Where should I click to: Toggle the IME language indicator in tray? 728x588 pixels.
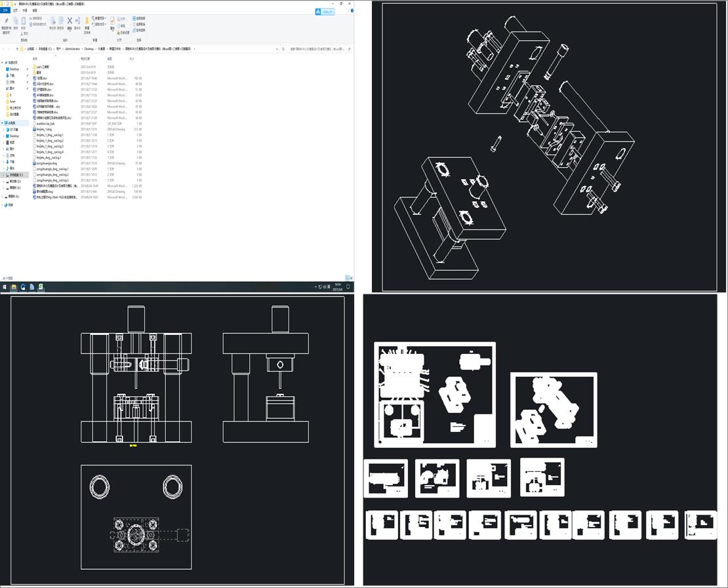[329, 287]
